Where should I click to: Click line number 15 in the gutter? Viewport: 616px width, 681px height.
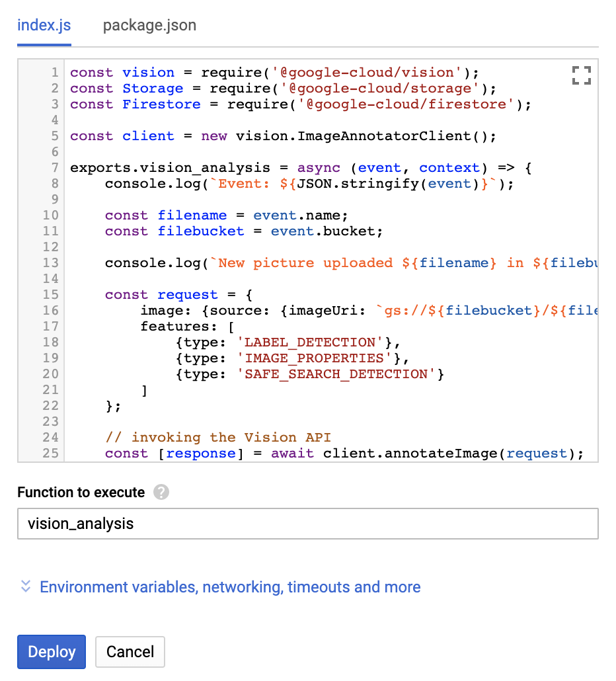[52, 295]
